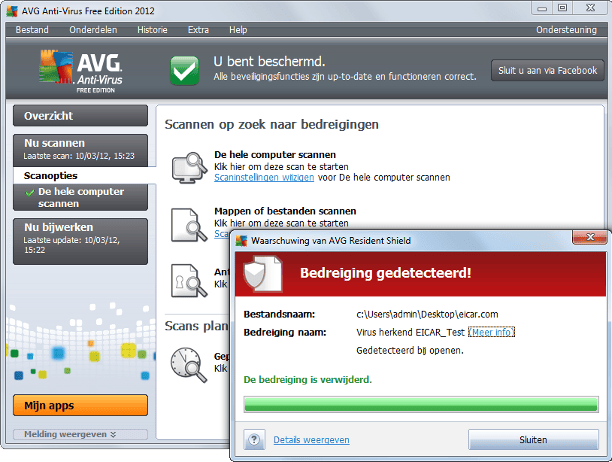The width and height of the screenshot is (612, 462).
Task: Click the AVG icon in main window title bar
Action: [12, 11]
